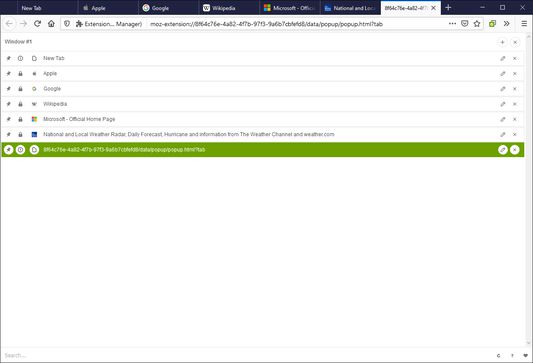Edit the Weather Channel entry with pencil icon
The height and width of the screenshot is (363, 533).
[x=502, y=135]
